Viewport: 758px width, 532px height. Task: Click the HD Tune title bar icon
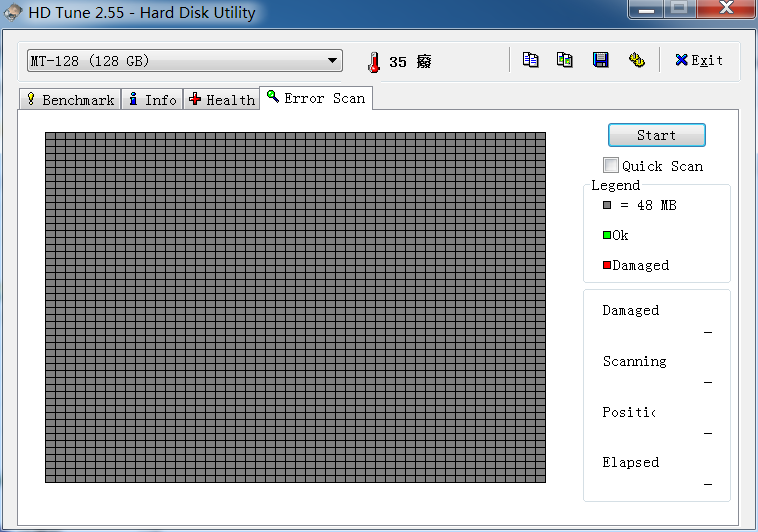click(x=14, y=13)
